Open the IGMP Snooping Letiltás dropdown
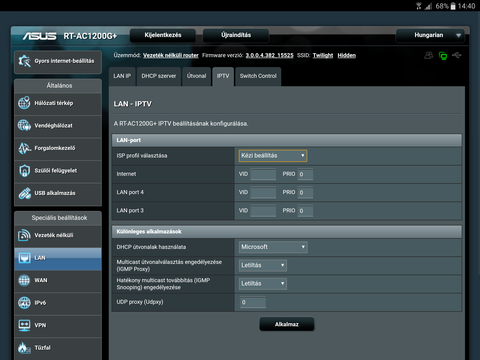This screenshot has height=360, width=480. [x=263, y=284]
